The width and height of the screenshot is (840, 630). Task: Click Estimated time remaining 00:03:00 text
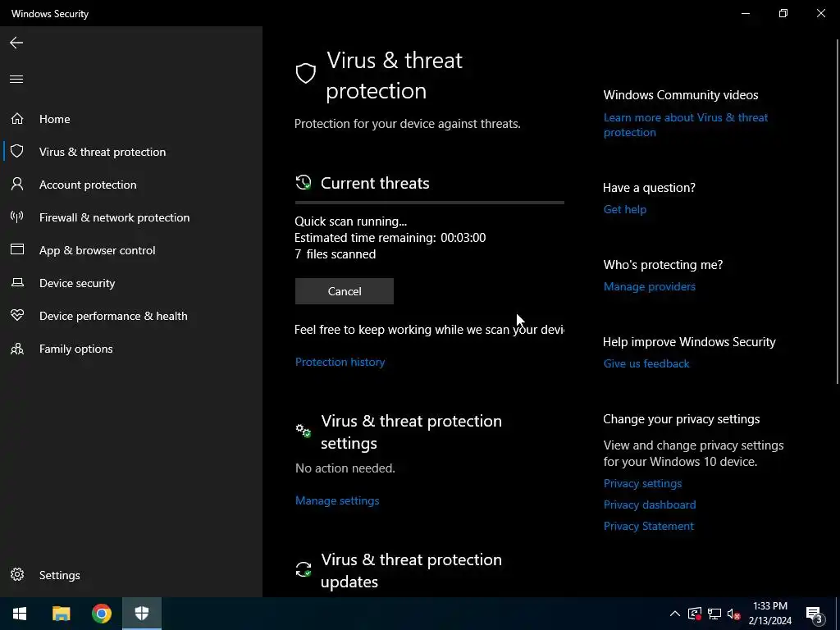tap(390, 238)
